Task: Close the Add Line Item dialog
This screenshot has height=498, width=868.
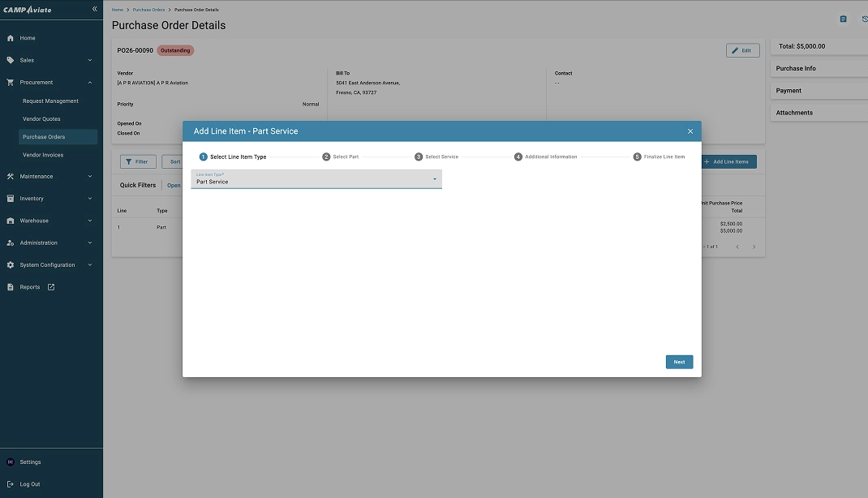Action: (690, 131)
